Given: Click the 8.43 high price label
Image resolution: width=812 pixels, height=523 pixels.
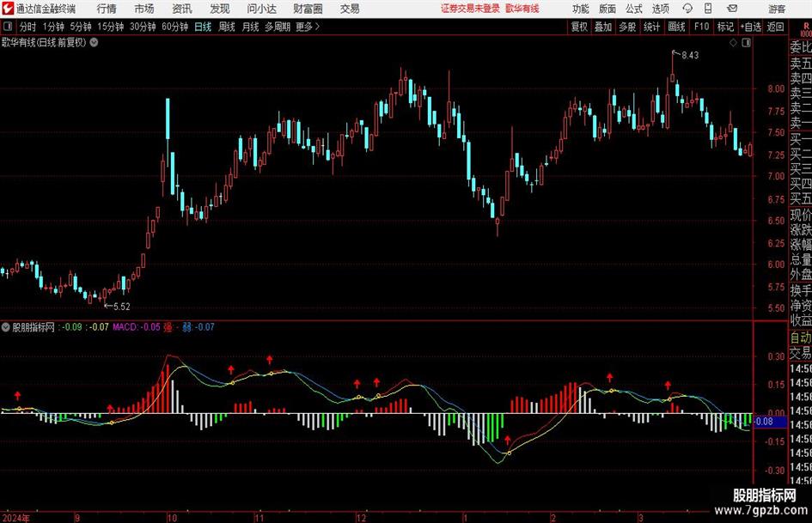Looking at the screenshot, I should pos(690,56).
